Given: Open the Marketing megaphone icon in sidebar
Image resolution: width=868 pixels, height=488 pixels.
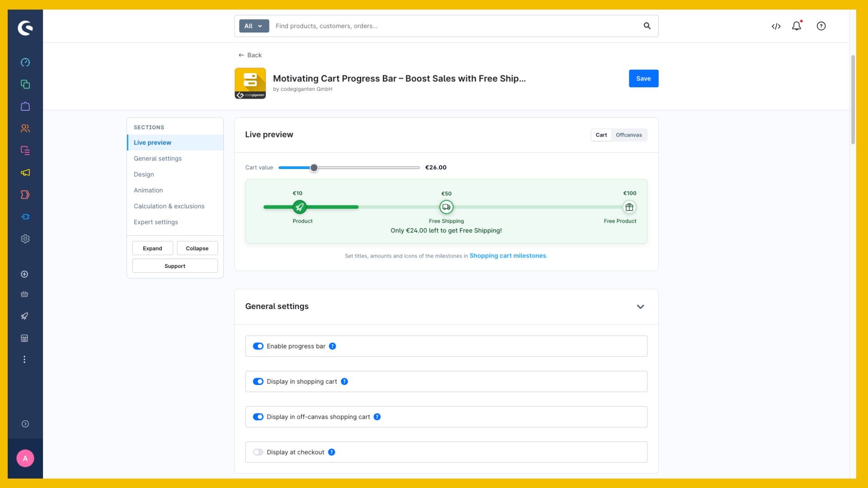Looking at the screenshot, I should (x=25, y=173).
